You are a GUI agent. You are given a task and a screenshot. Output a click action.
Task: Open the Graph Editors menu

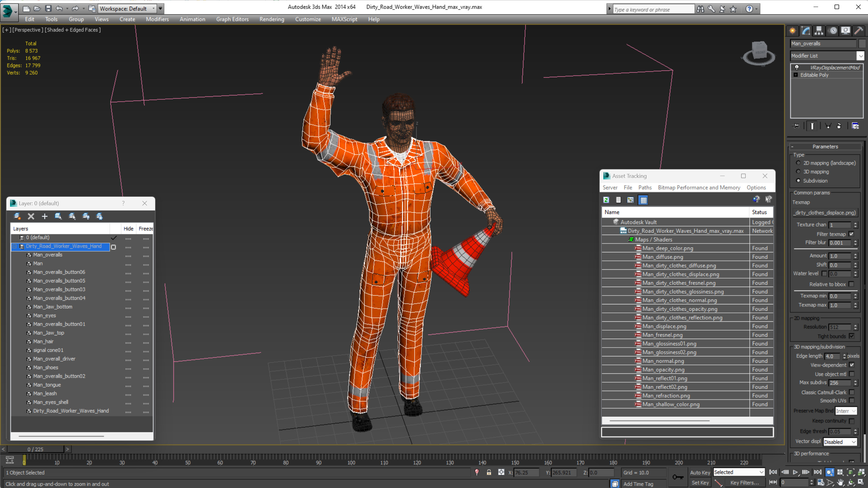click(x=232, y=19)
